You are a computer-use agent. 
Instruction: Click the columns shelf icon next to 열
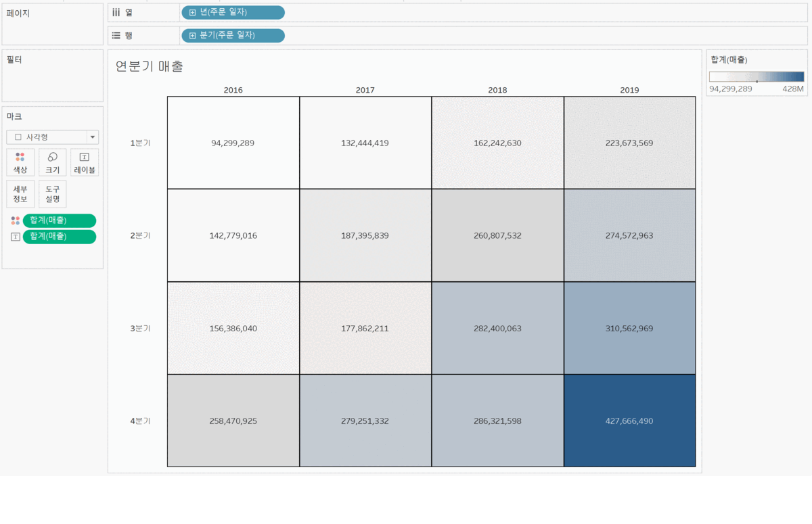116,12
